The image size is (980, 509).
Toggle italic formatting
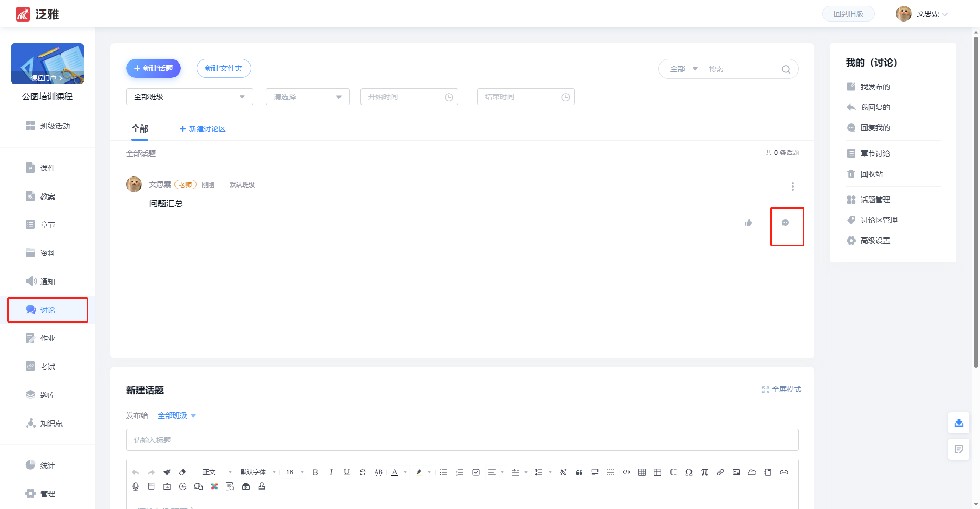coord(331,472)
